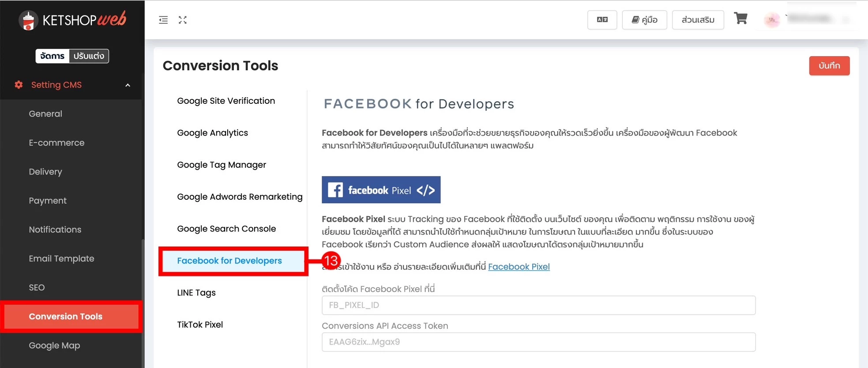Open the ส่วนเสริม add-ons button

click(698, 20)
